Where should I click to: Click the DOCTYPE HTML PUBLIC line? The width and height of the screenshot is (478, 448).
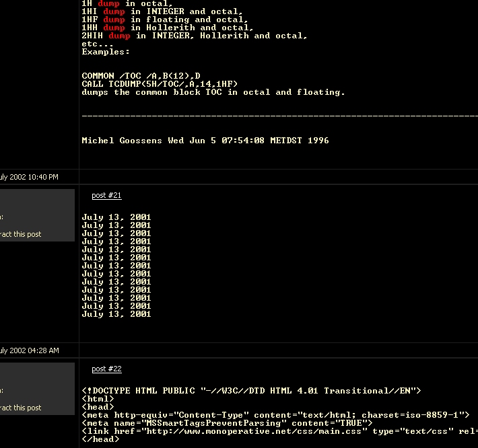pos(251,391)
